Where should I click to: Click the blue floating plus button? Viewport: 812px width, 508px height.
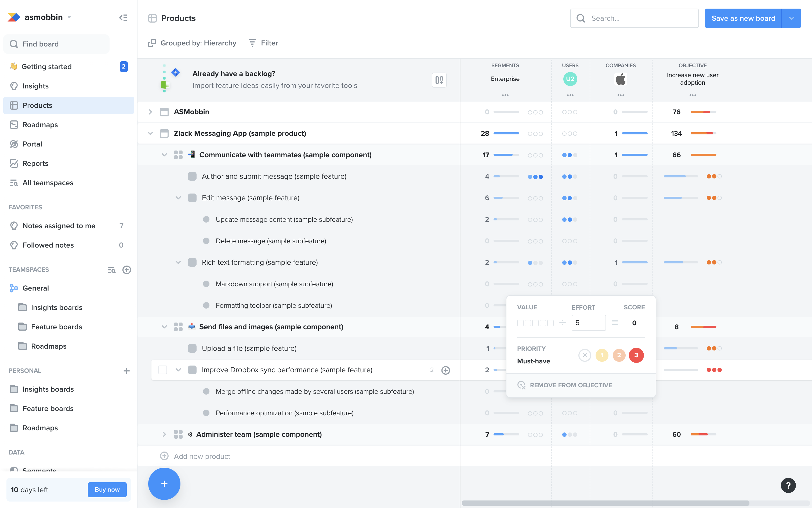click(x=164, y=484)
